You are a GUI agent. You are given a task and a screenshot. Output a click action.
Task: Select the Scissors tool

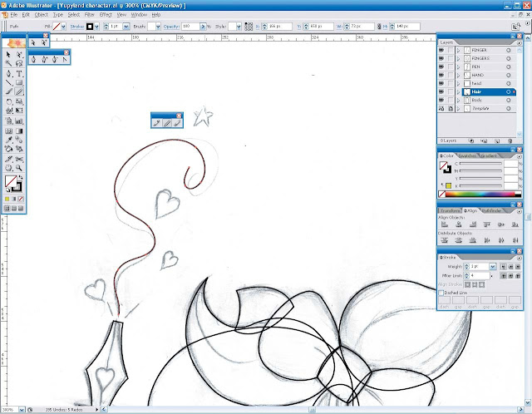click(x=19, y=159)
